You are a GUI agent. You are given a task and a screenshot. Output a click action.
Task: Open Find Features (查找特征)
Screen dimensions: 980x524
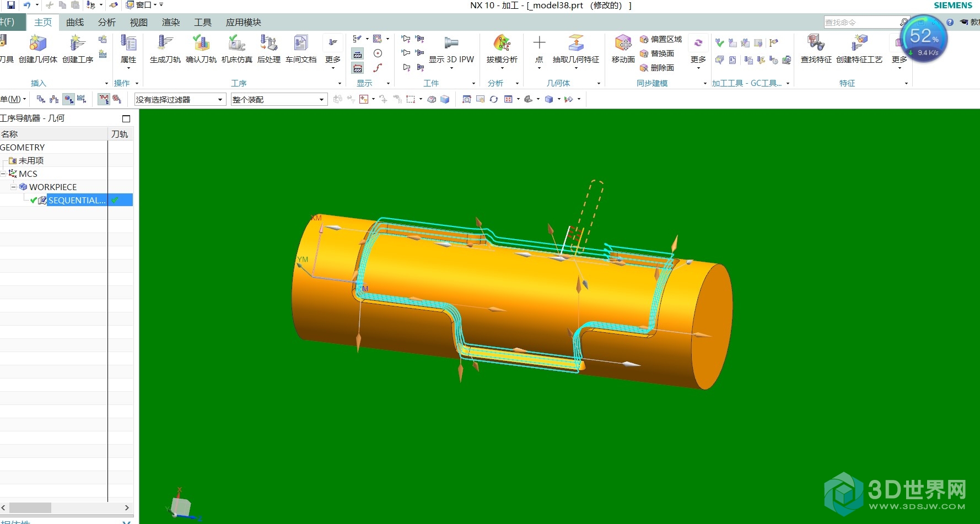click(816, 48)
